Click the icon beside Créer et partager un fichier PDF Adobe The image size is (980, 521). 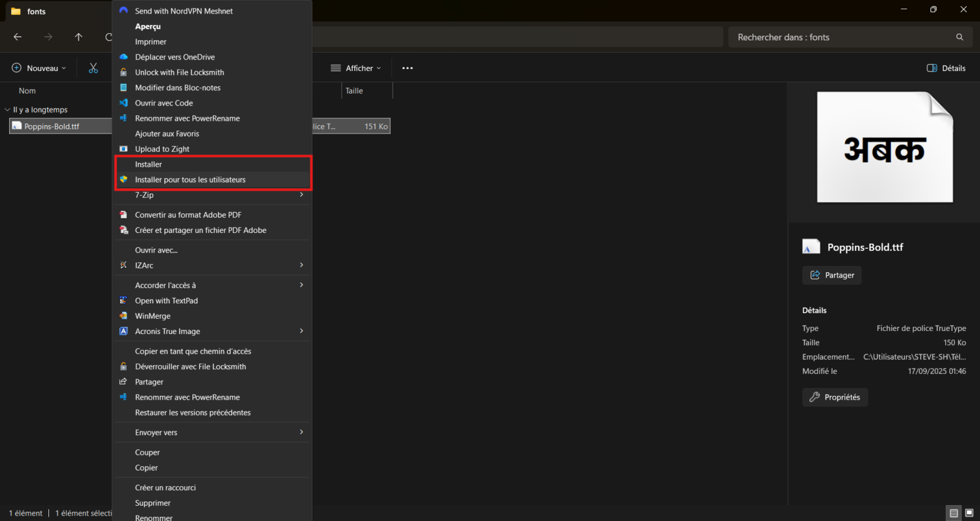124,230
